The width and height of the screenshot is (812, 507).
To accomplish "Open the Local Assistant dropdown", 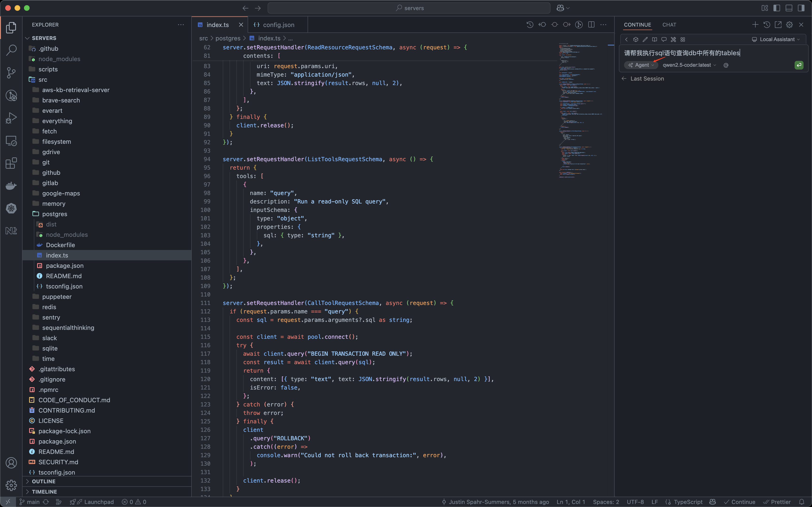I will point(776,39).
